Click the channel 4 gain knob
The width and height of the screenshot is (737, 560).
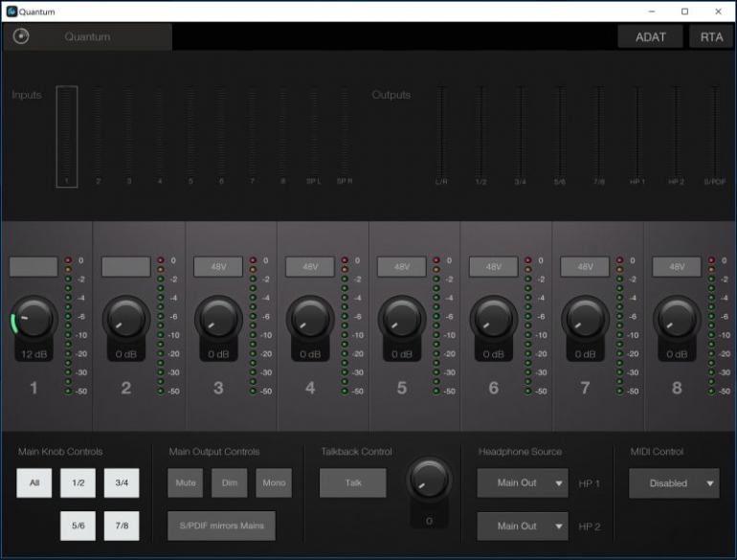tap(310, 320)
